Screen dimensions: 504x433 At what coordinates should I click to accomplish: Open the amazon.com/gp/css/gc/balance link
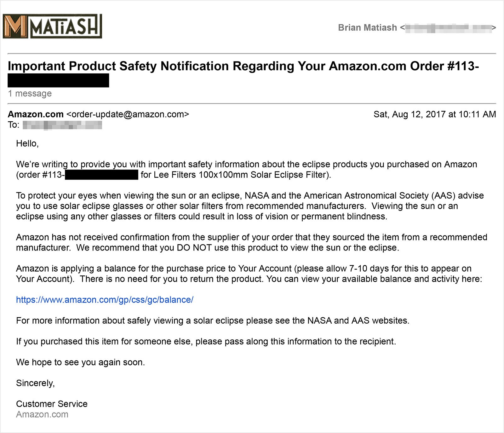tap(105, 300)
